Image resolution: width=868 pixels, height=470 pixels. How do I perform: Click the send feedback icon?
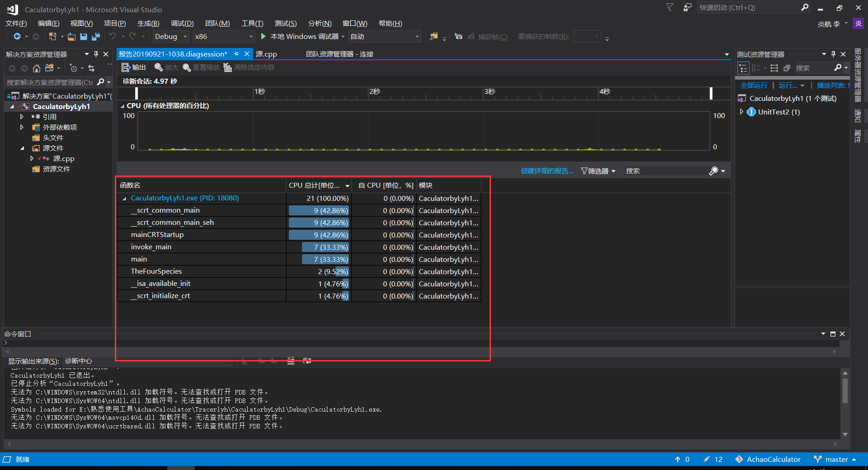[x=688, y=7]
